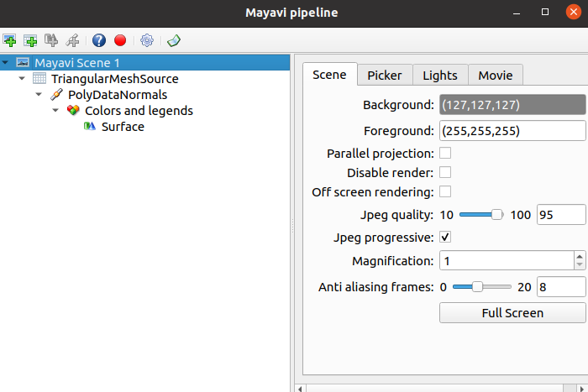Click the Background gray color swatch
The height and width of the screenshot is (392, 588).
pyautogui.click(x=512, y=105)
